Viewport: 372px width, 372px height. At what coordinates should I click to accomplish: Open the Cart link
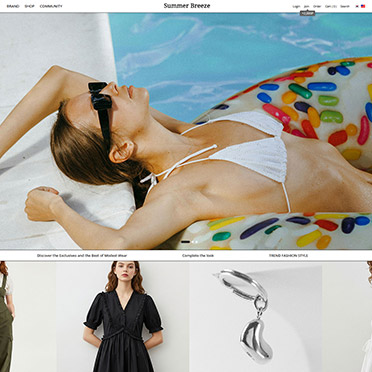click(x=331, y=6)
